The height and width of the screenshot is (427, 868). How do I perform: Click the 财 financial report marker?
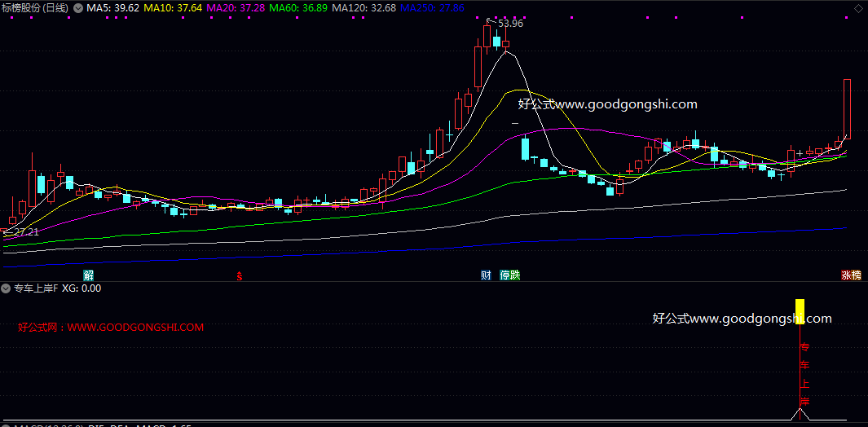coord(486,275)
